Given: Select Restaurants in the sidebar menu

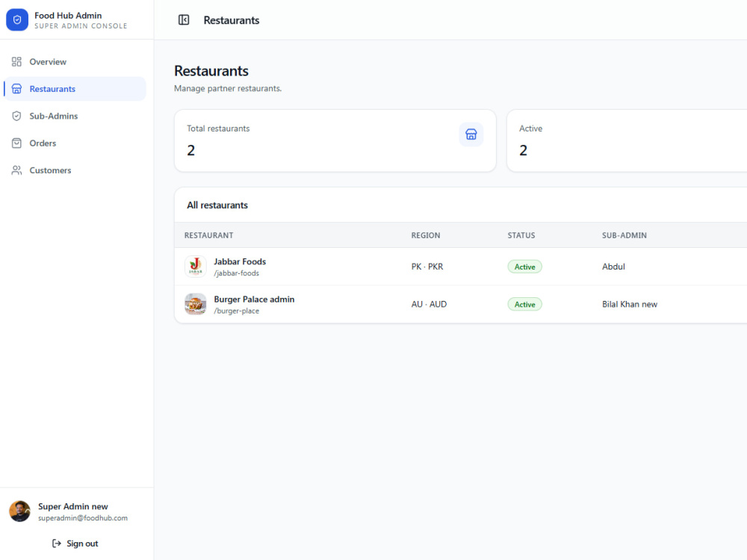Looking at the screenshot, I should 75,89.
